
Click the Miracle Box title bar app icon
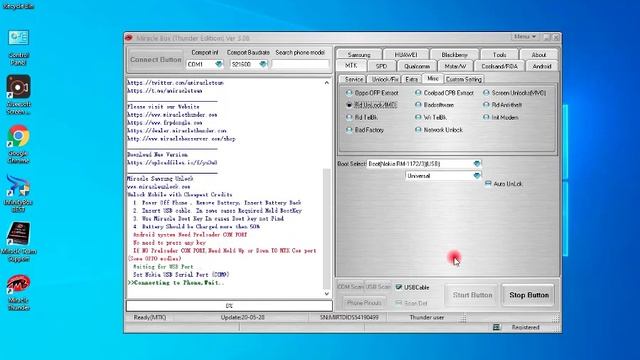tap(129, 38)
